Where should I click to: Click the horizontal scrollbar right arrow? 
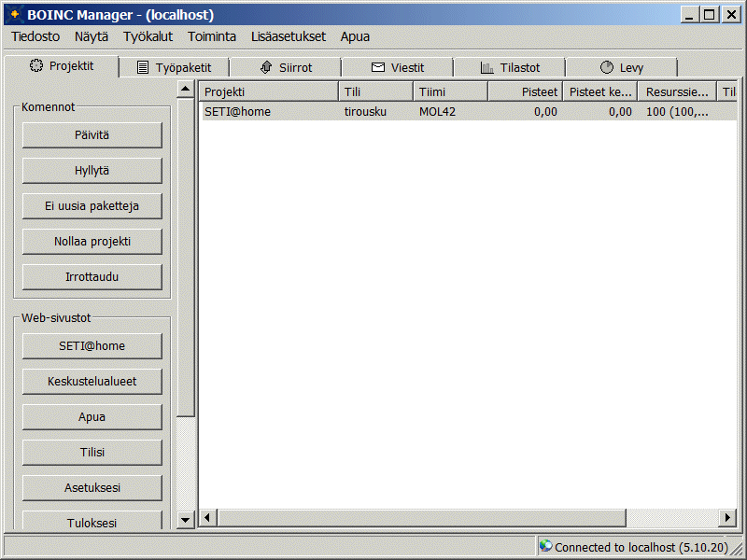coord(727,518)
